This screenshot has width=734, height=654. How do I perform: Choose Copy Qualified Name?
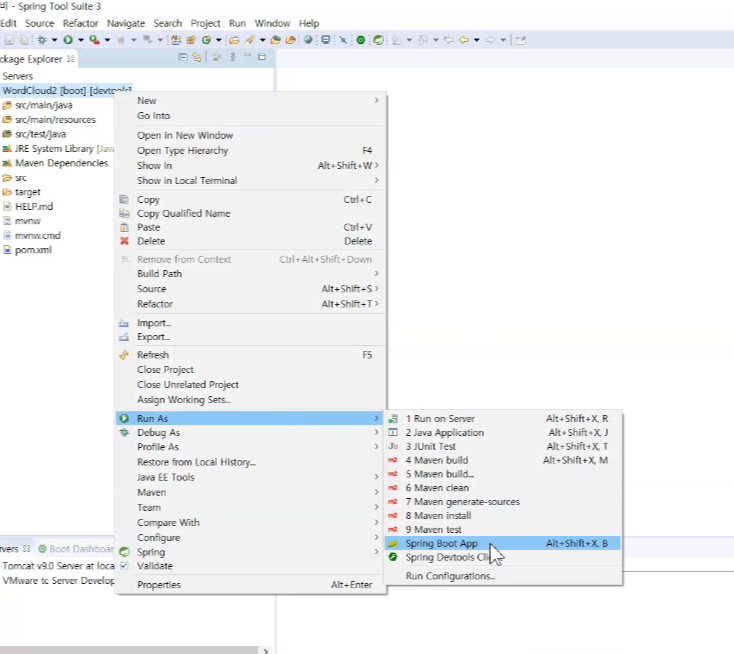click(250, 213)
